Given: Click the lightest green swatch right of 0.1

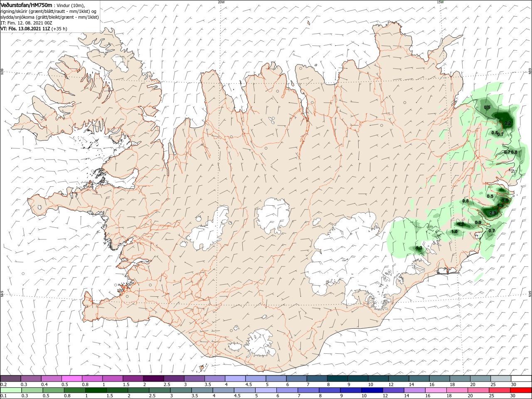Looking at the screenshot, I should pos(10,390).
